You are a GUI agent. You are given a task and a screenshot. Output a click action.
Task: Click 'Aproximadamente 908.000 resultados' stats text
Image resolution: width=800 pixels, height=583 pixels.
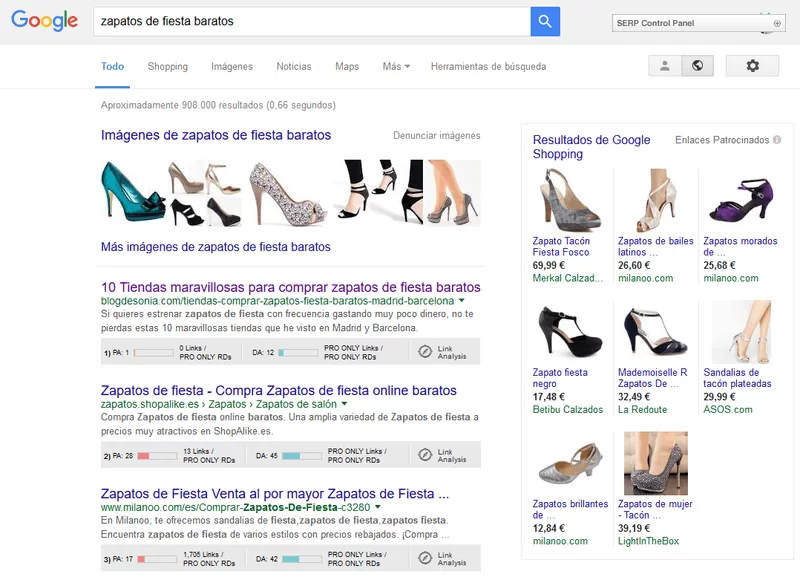coord(218,105)
